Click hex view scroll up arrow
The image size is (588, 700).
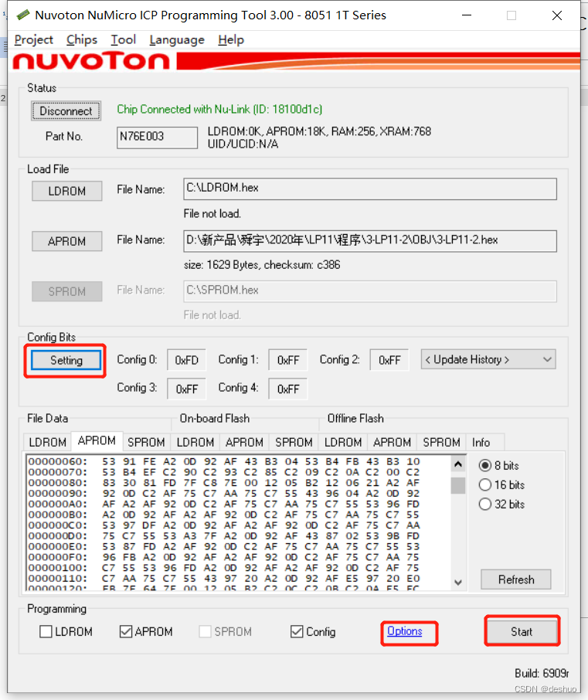tap(458, 464)
